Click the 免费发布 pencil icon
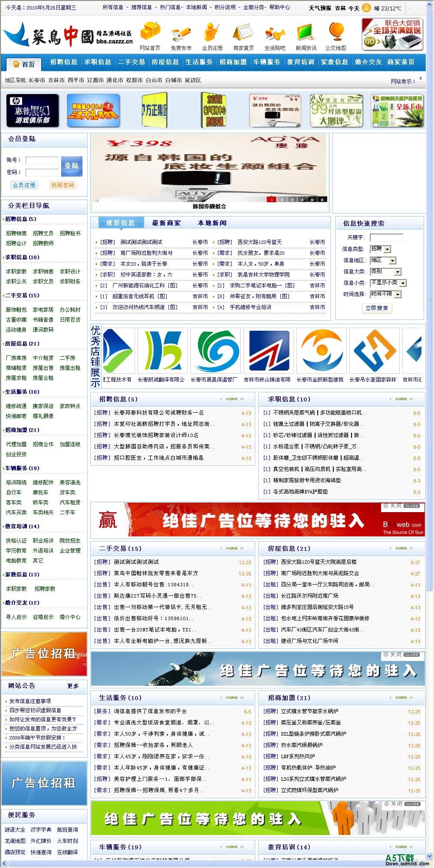Image resolution: width=434 pixels, height=868 pixels. tap(181, 33)
